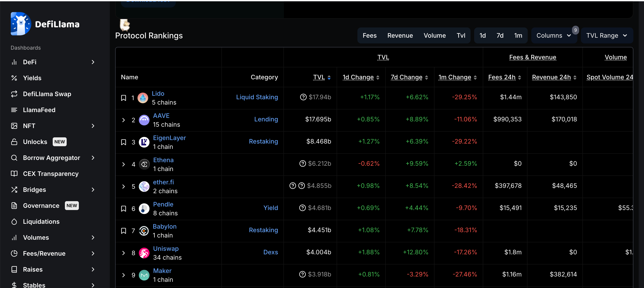Open the ether.fi protocol link
Image resolution: width=644 pixels, height=288 pixels.
pyautogui.click(x=163, y=182)
